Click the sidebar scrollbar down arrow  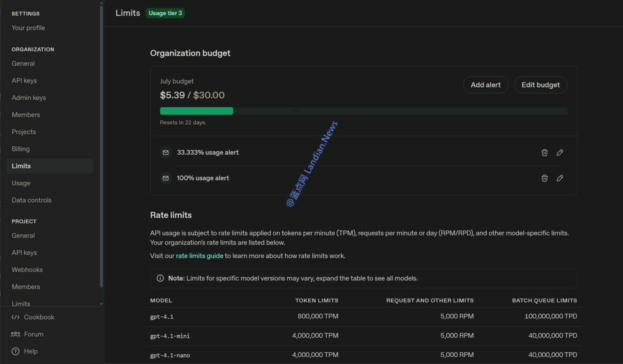(101, 304)
